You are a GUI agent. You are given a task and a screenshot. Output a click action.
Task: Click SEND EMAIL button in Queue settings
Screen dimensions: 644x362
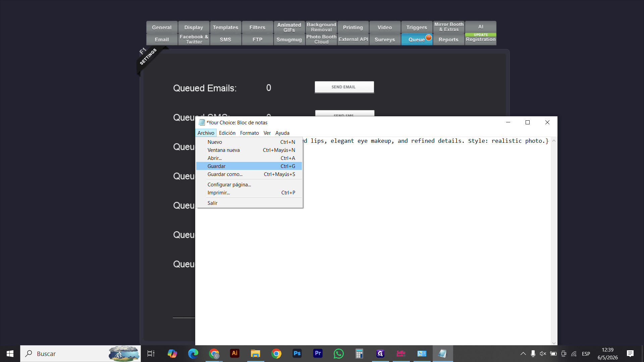point(344,87)
